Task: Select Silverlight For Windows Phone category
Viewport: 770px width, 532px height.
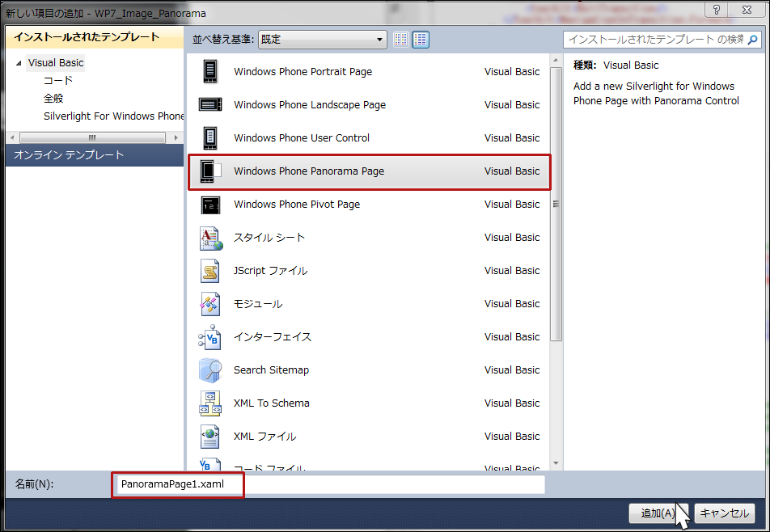Action: 113,116
